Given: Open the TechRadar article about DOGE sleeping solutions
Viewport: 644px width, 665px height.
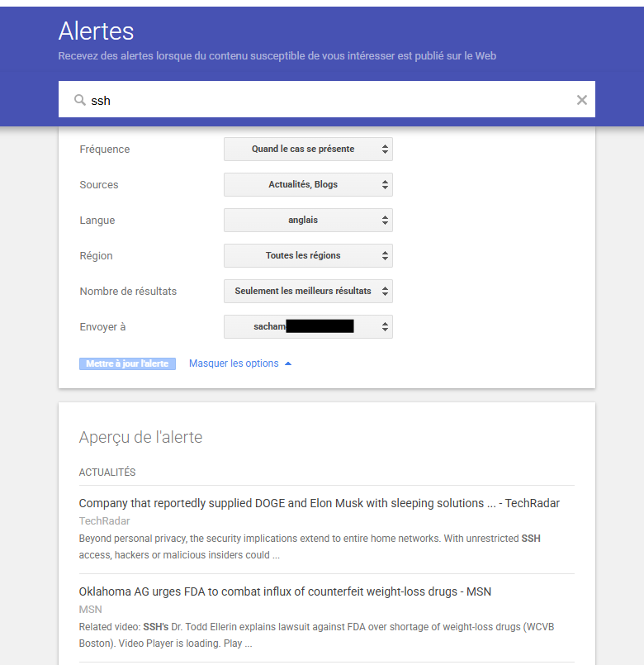Looking at the screenshot, I should (319, 503).
